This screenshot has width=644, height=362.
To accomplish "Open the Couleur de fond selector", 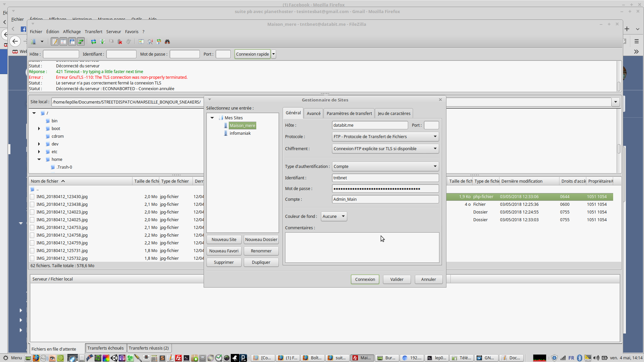I will click(333, 216).
